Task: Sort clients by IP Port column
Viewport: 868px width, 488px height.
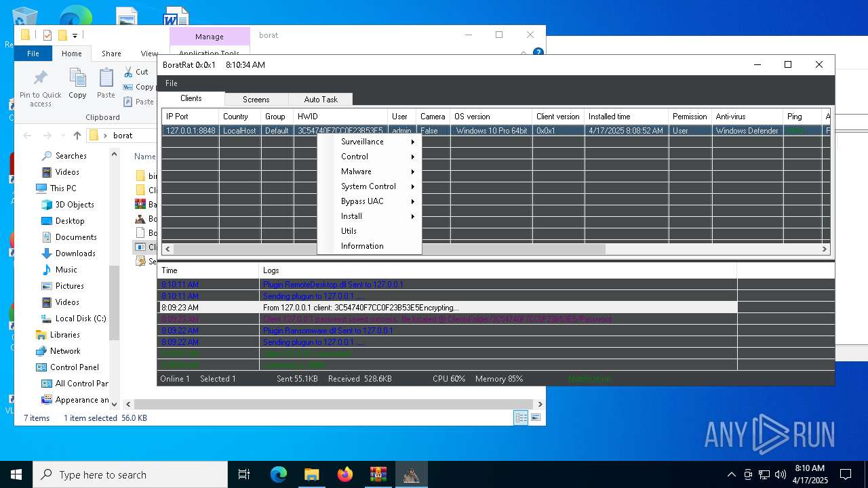Action: [x=191, y=117]
